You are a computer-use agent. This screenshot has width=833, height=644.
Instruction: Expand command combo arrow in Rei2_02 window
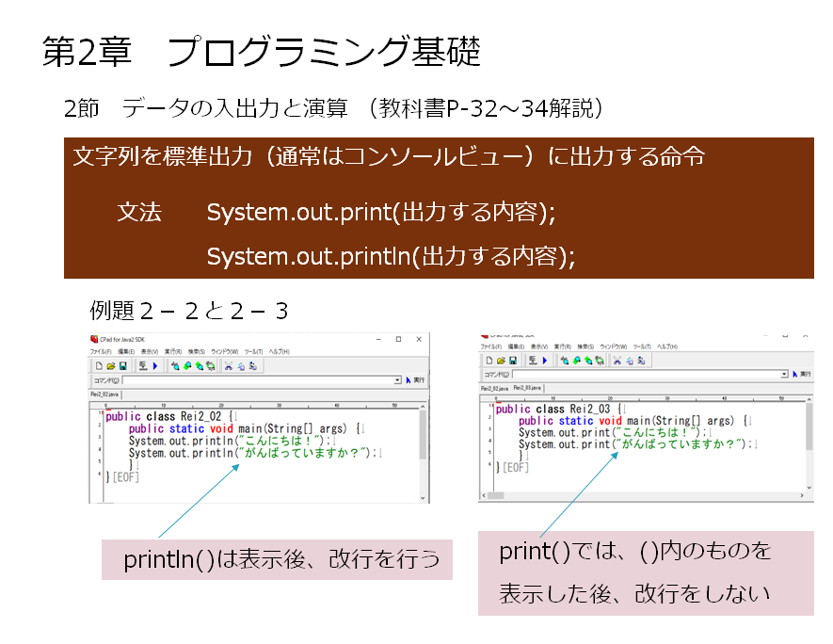pos(397,380)
